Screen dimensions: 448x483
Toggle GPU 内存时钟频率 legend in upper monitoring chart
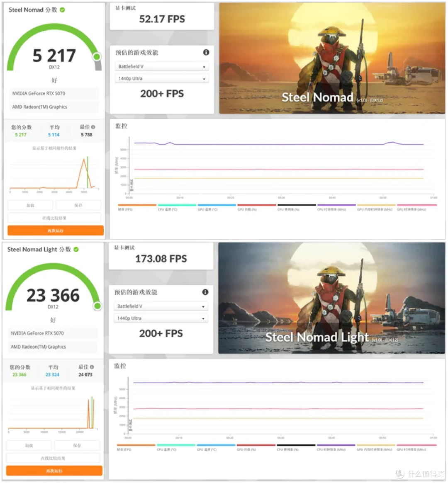click(x=376, y=207)
